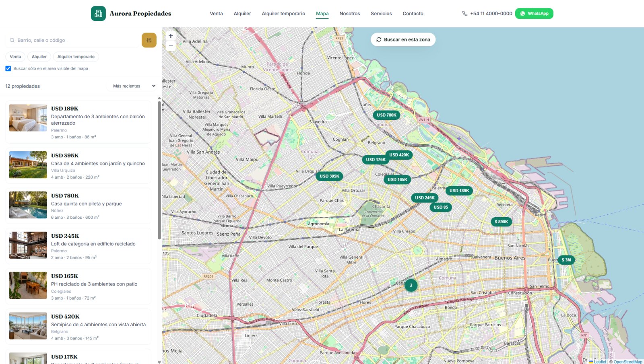Toggle the Alquiler filter chip
The image size is (644, 364).
(x=39, y=57)
